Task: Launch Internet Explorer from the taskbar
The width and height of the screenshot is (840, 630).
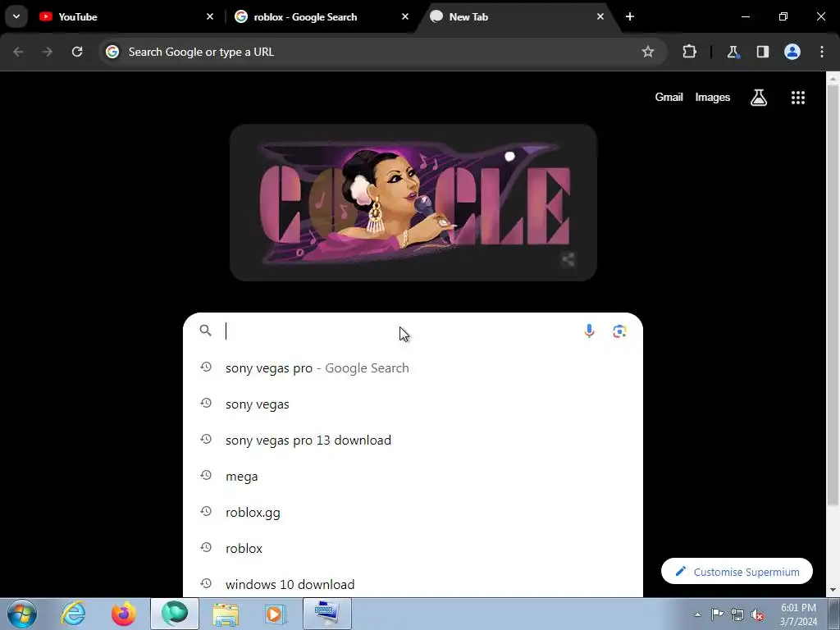Action: [x=73, y=614]
